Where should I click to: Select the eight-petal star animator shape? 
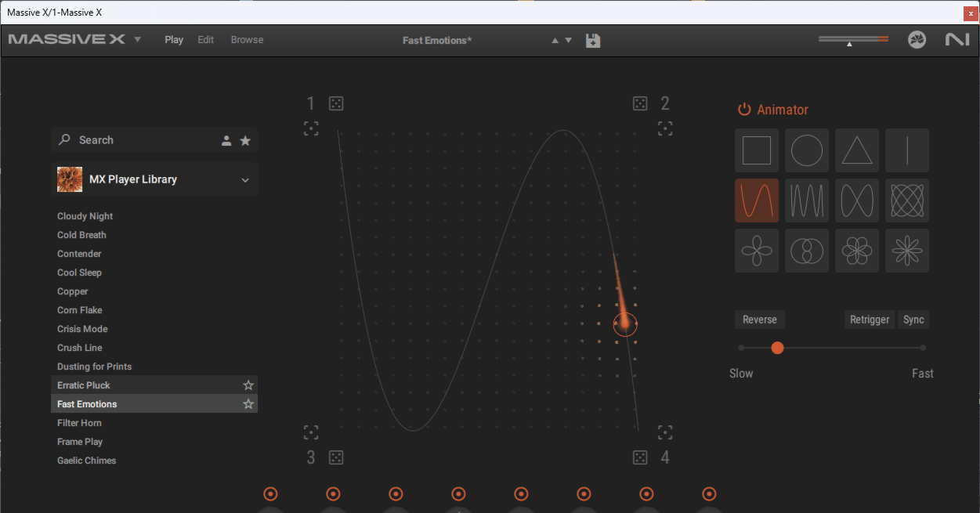pos(907,251)
